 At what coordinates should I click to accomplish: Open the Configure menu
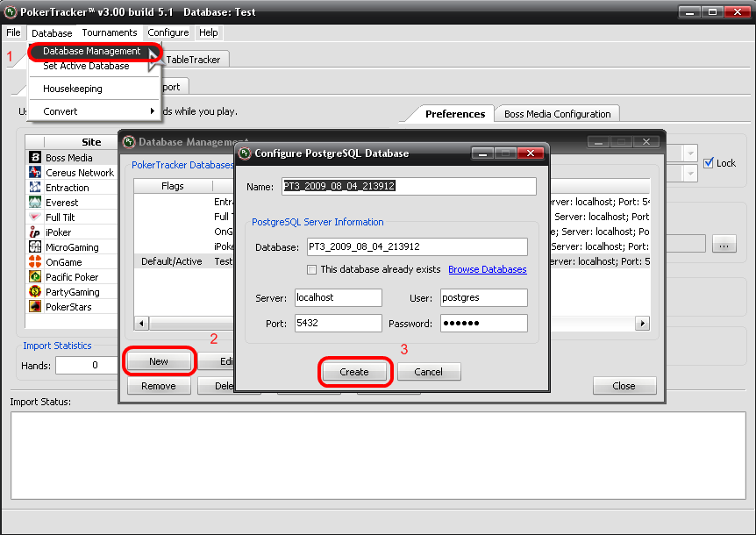[x=168, y=32]
